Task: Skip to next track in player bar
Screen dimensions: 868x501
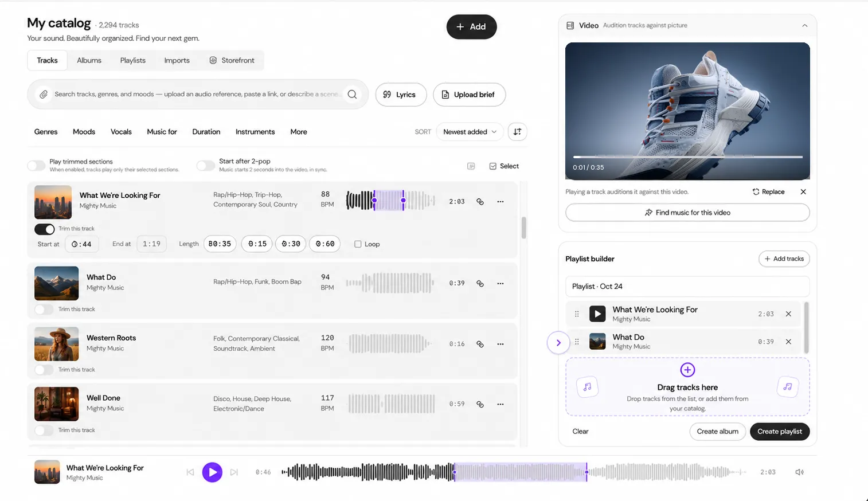Action: click(234, 472)
